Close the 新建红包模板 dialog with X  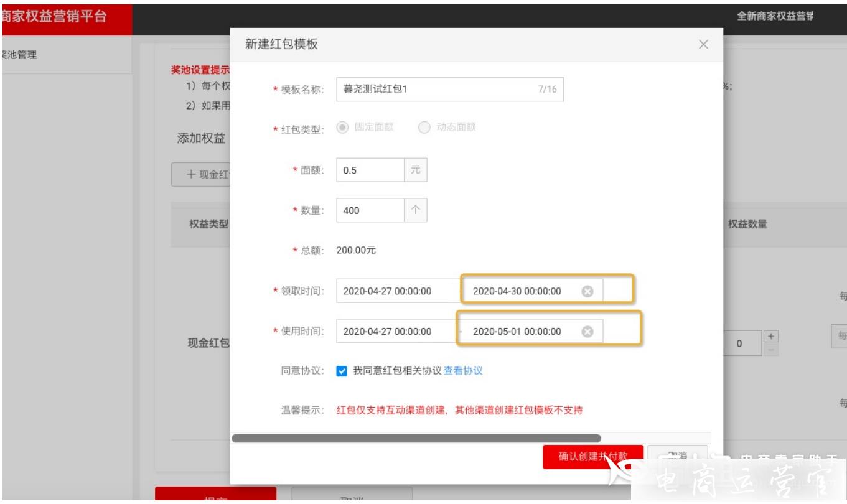703,45
